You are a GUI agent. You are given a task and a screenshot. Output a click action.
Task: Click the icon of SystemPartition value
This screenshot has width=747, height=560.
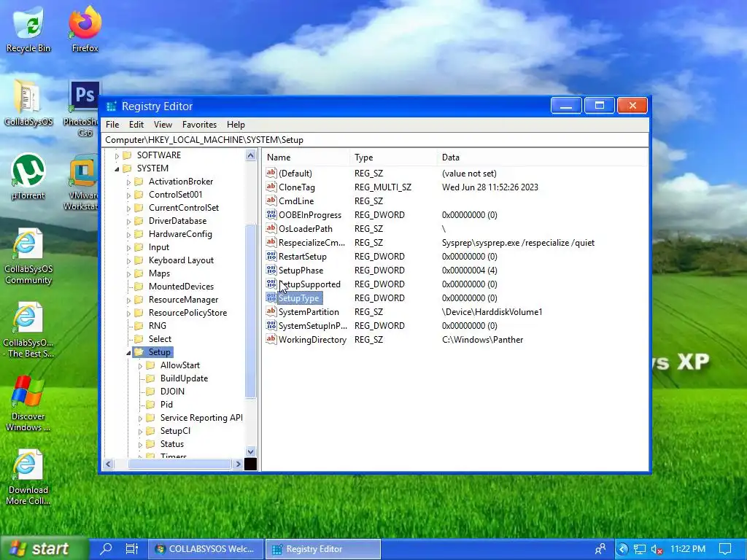pyautogui.click(x=271, y=311)
